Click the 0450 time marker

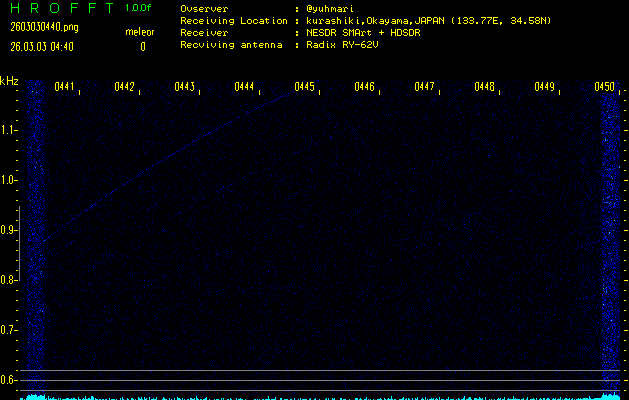[604, 88]
